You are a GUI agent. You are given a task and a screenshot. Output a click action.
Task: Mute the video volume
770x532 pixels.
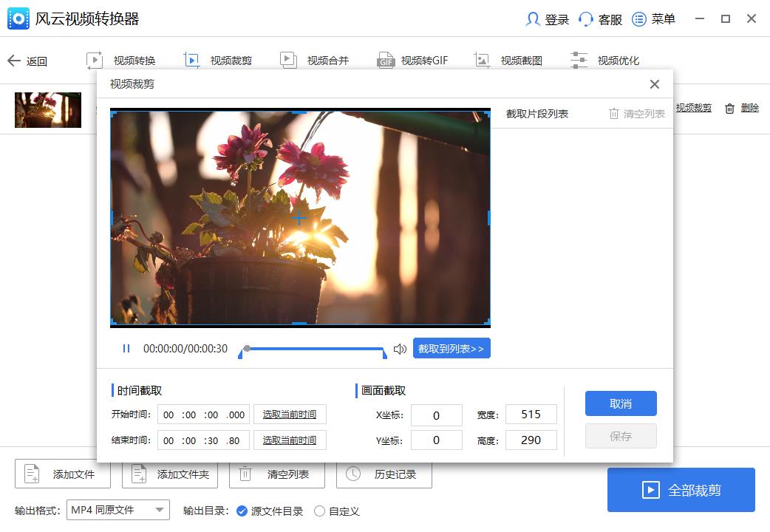[401, 348]
